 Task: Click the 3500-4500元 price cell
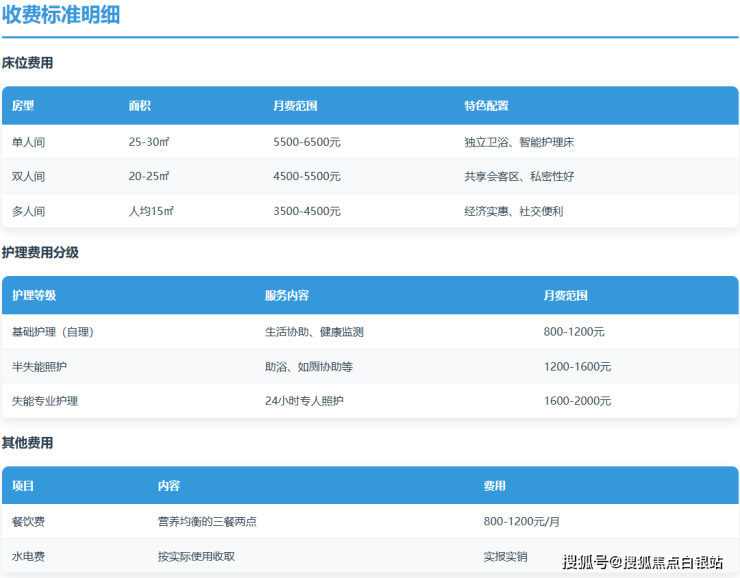tap(307, 211)
